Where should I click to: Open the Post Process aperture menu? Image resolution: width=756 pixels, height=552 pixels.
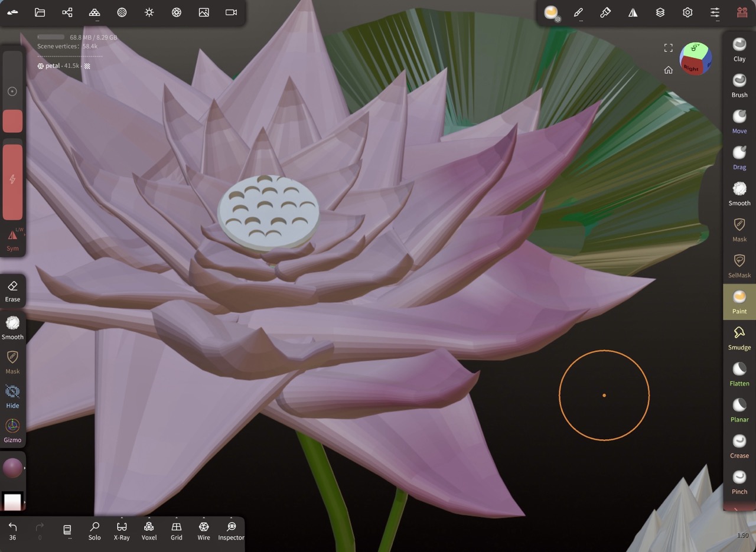tap(177, 12)
